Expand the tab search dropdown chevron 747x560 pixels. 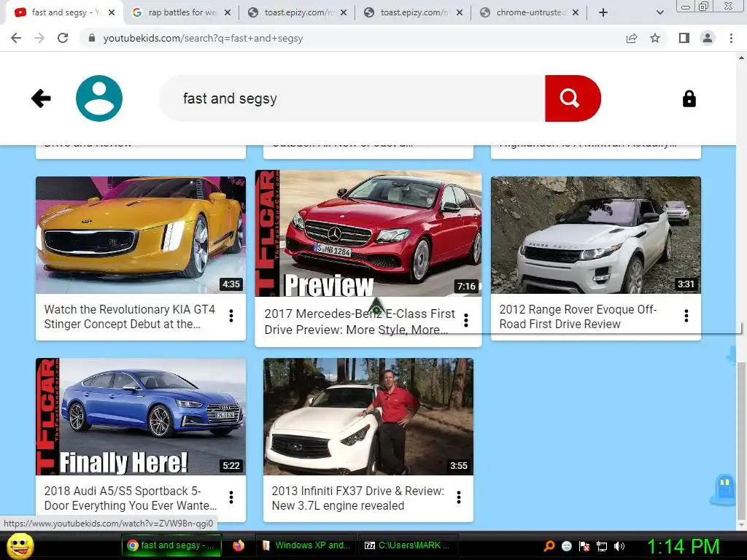coord(659,13)
